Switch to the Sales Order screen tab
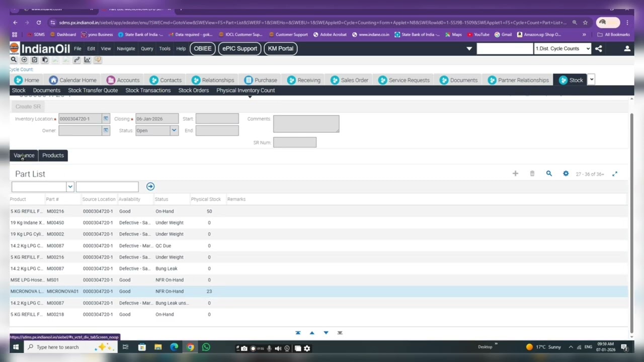This screenshot has width=644, height=362. click(350, 80)
